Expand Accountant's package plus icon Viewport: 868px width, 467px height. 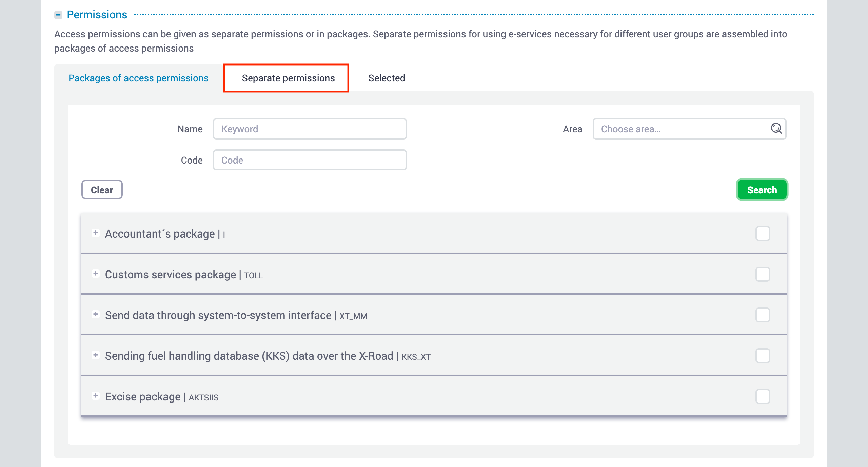[x=96, y=233]
